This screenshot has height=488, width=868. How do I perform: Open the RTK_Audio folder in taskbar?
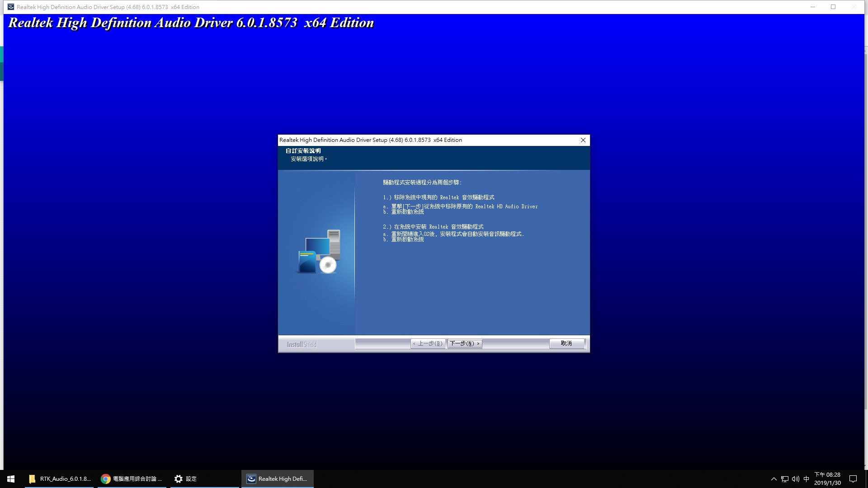point(59,479)
